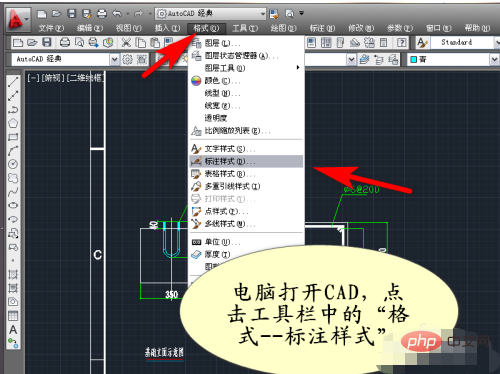Select the Construction Line tool
This screenshot has width=500, height=374.
point(13,96)
